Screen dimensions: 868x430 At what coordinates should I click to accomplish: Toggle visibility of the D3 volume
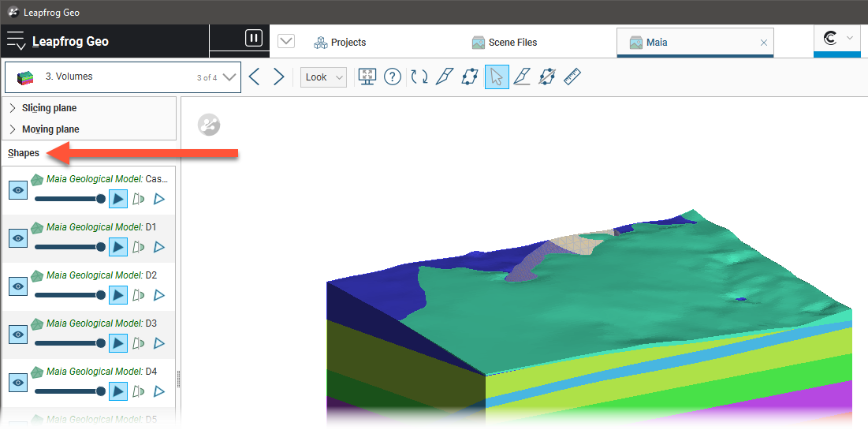coord(18,335)
